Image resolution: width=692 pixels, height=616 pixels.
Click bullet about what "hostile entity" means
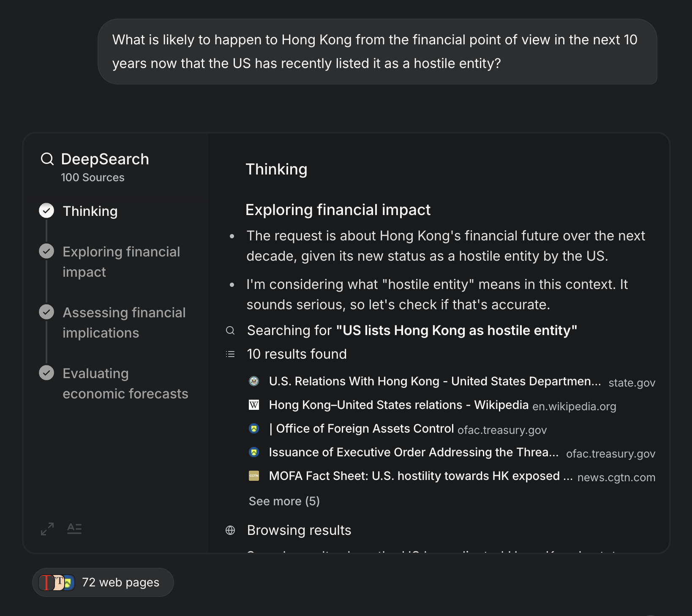coord(437,294)
